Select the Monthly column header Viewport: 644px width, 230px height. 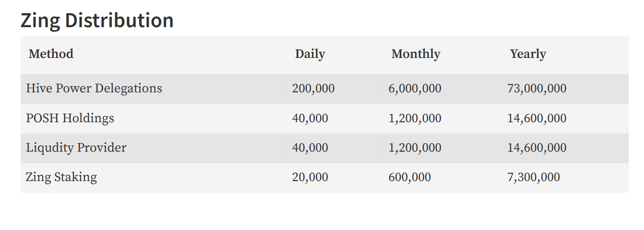click(x=416, y=54)
